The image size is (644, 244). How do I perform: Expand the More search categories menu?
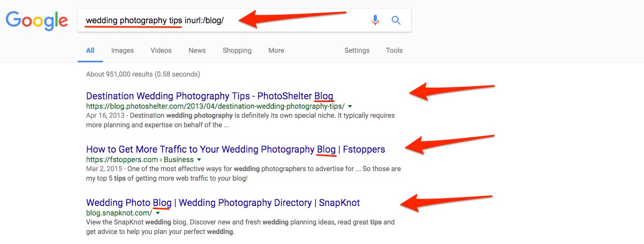276,51
